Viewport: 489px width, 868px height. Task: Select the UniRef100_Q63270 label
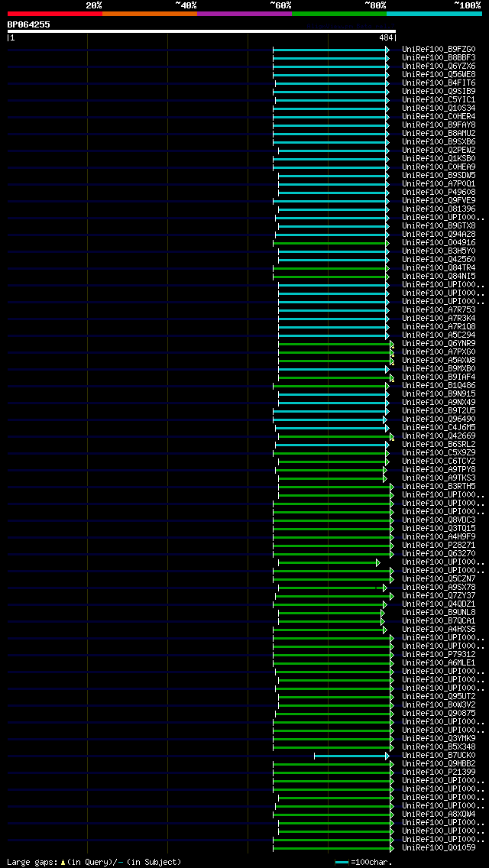[439, 553]
